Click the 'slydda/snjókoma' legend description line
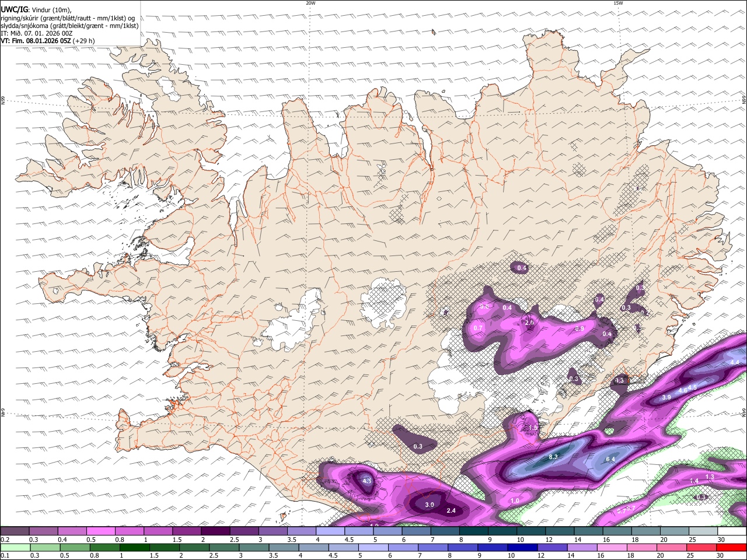 [69, 26]
